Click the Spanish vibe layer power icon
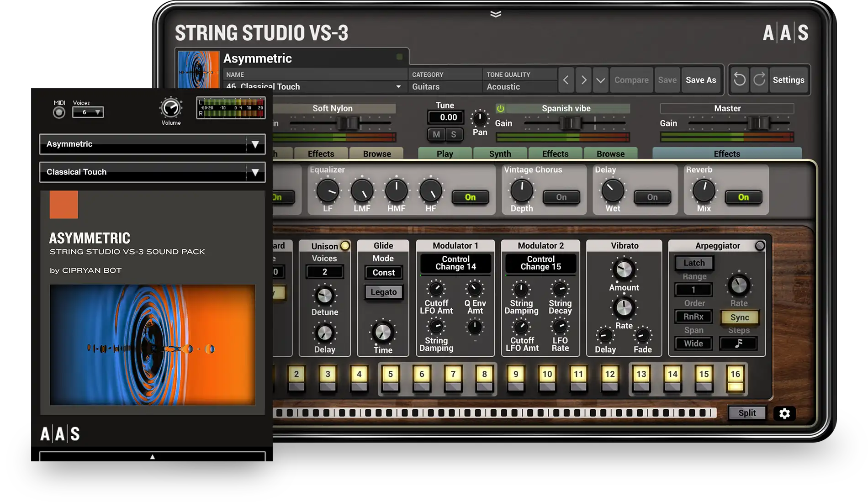 (501, 109)
